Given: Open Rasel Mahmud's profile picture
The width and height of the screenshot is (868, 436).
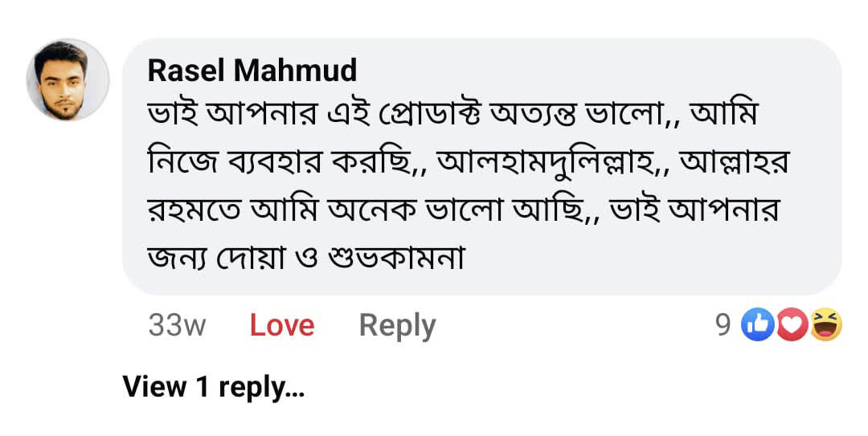Looking at the screenshot, I should 68,79.
